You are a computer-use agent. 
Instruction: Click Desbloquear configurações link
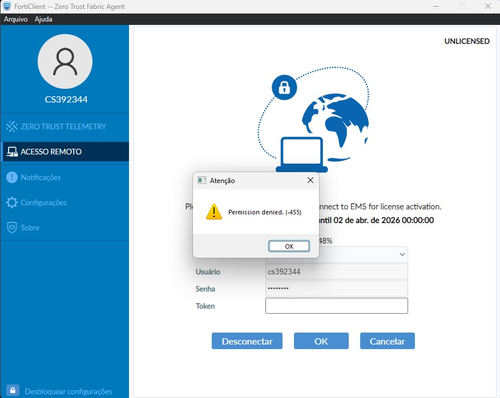point(68,391)
